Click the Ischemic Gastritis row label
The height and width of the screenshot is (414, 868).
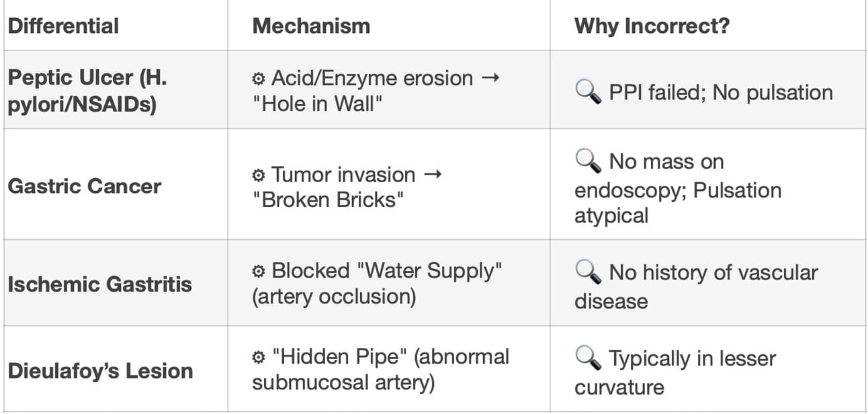point(99,284)
